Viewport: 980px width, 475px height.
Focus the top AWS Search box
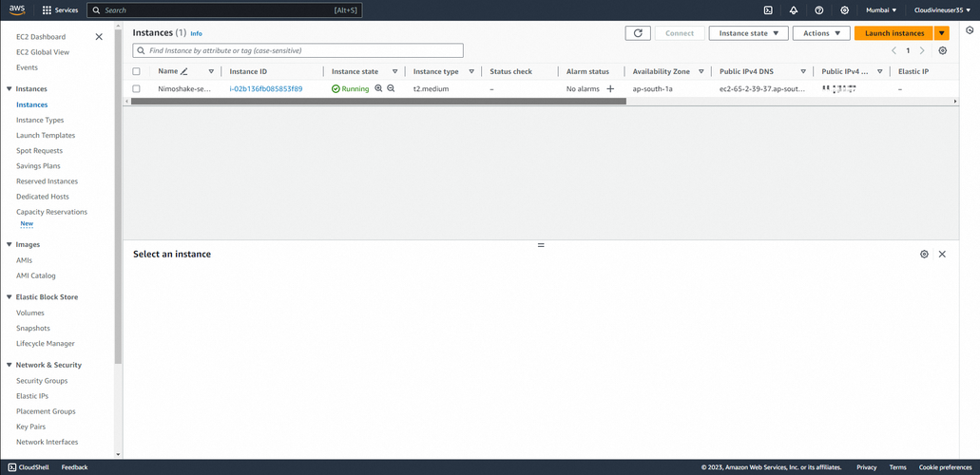224,10
